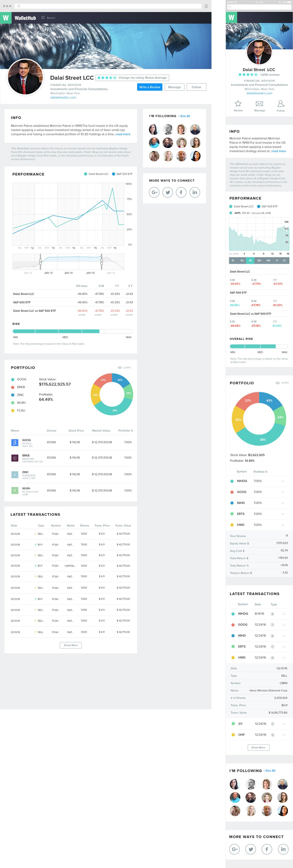
Task: Select the 3M range tab on mobile chart
Action: [x=259, y=261]
